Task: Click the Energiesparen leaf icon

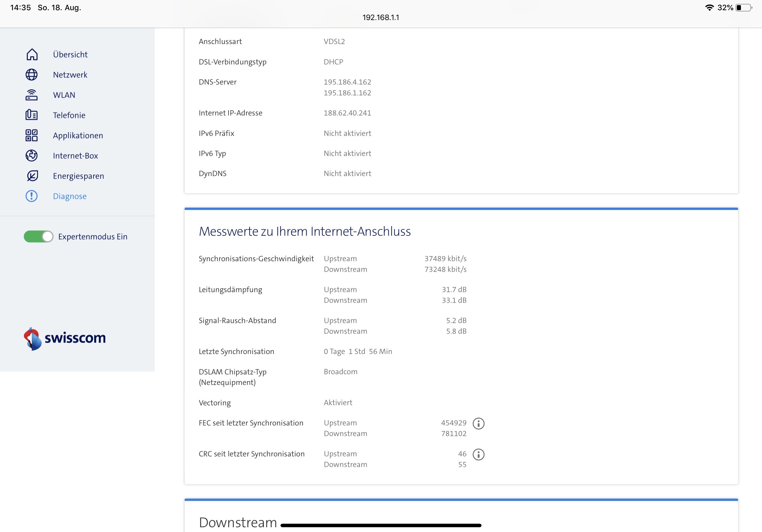Action: point(32,176)
